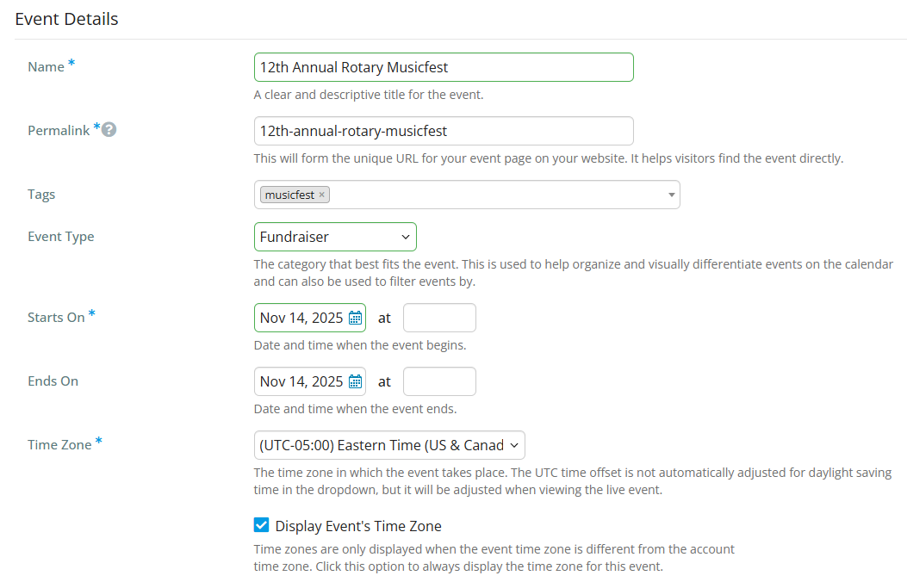907x588 pixels.
Task: Click the Permalink help question mark icon
Action: pyautogui.click(x=109, y=128)
